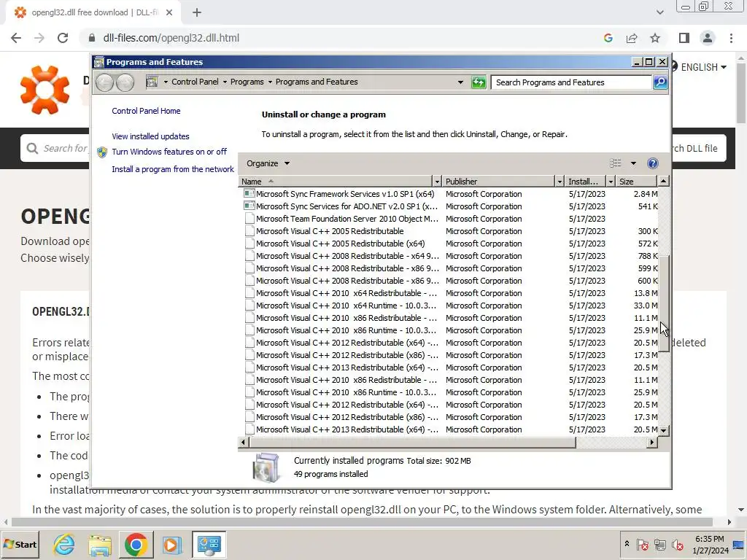Open the blue help question mark icon
Screen dimensions: 747x560
point(653,163)
